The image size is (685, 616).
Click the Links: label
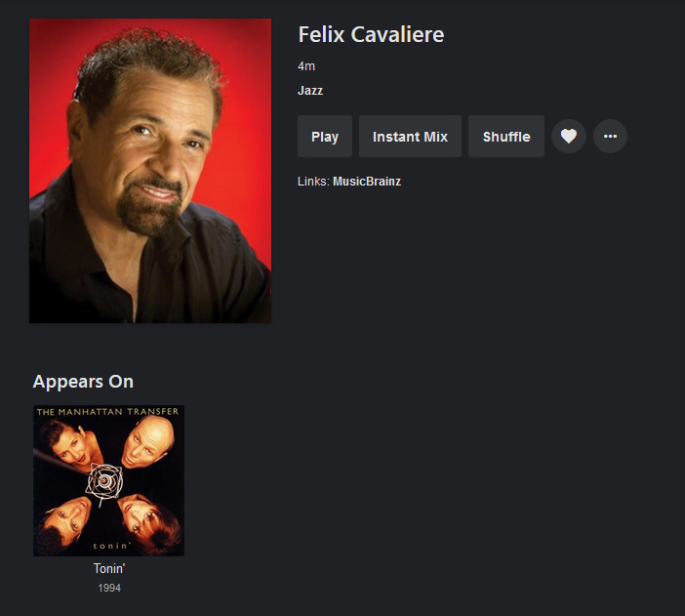(x=313, y=182)
